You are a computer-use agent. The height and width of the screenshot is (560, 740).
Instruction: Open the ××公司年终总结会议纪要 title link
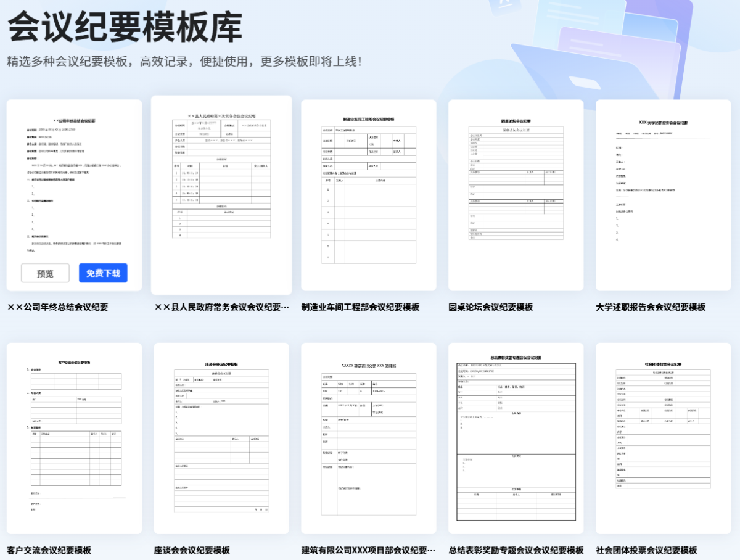pyautogui.click(x=57, y=307)
